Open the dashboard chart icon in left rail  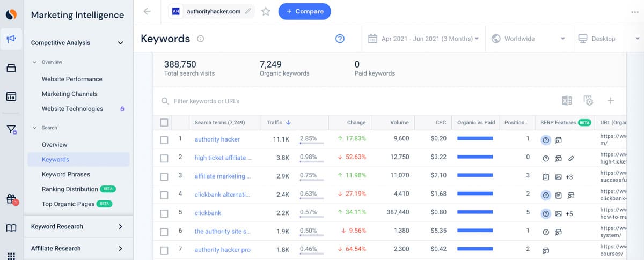click(x=11, y=97)
